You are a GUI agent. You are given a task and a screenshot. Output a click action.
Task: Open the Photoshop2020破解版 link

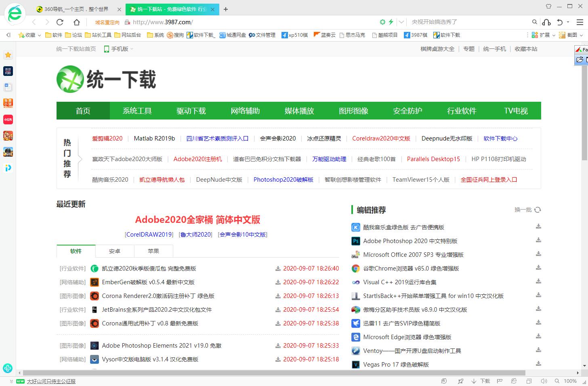pos(283,180)
